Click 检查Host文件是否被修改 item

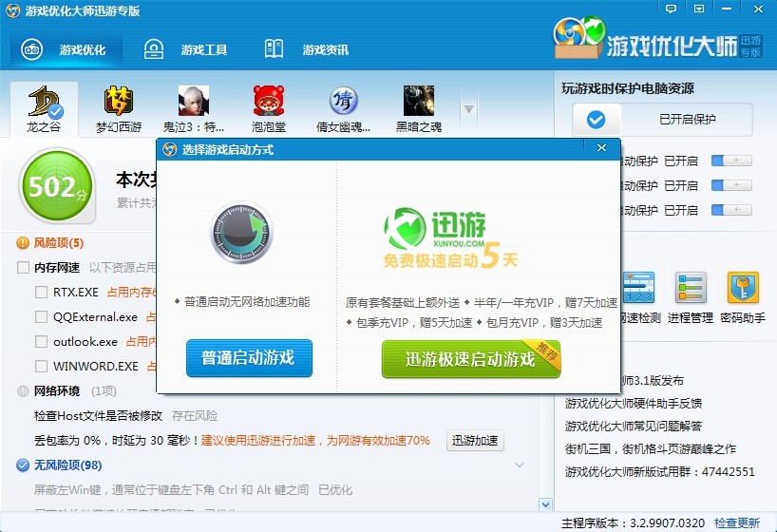[98, 416]
